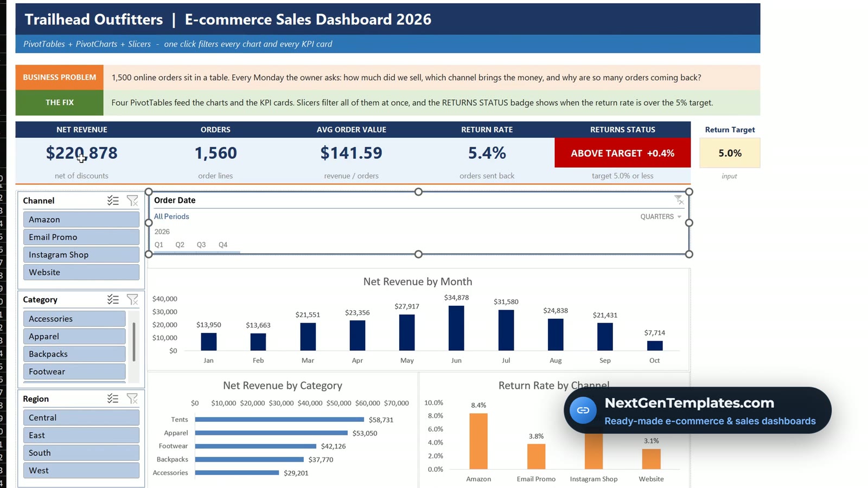Filter Region by South

tap(81, 453)
